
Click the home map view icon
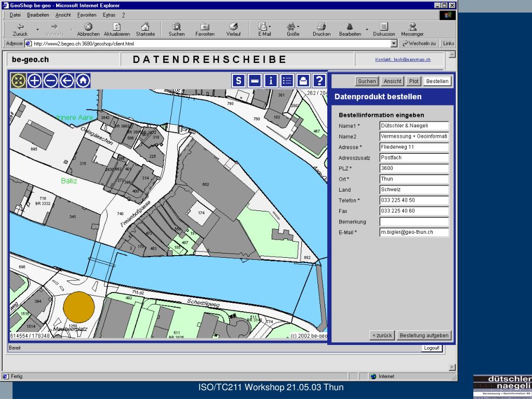(x=83, y=81)
